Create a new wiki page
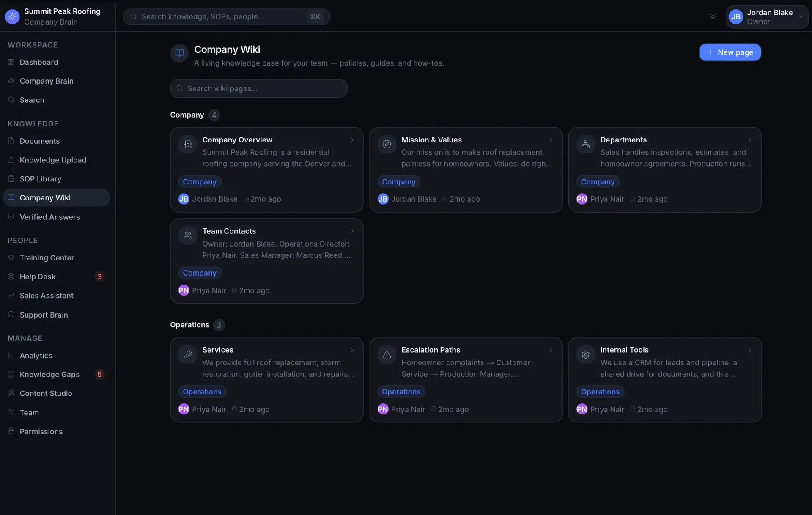812x515 pixels. (730, 52)
